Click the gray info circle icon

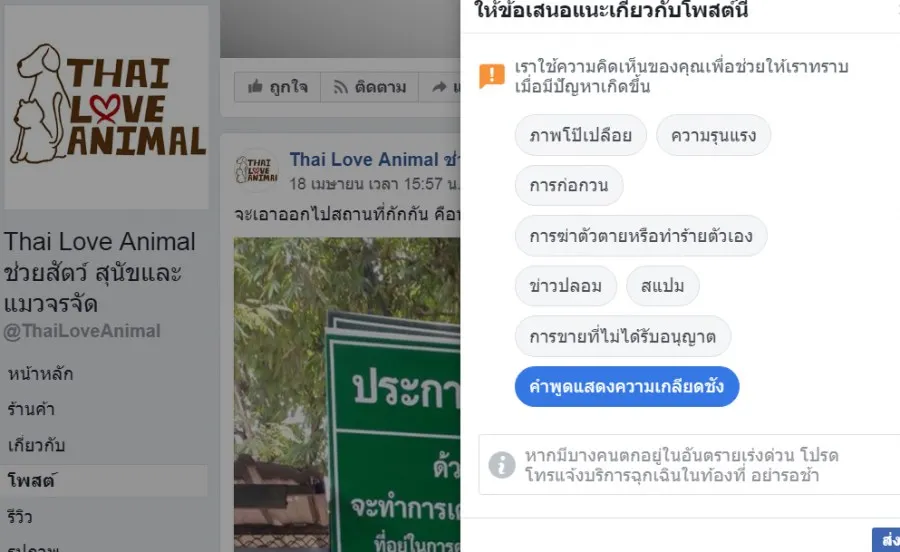click(x=502, y=465)
